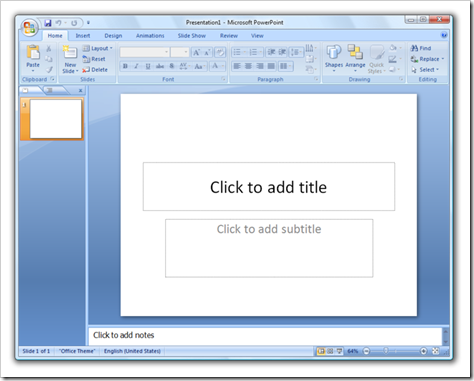
Task: Open the Insert tab
Action: click(83, 36)
